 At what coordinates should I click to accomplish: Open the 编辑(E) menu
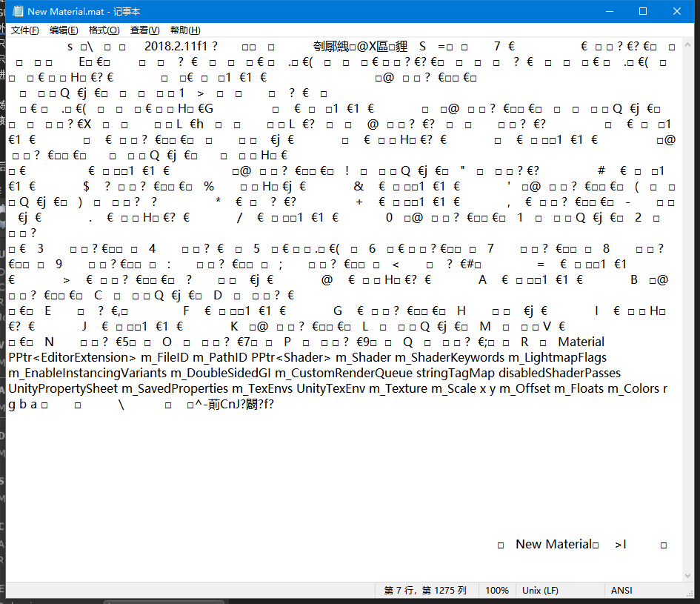pyautogui.click(x=64, y=30)
